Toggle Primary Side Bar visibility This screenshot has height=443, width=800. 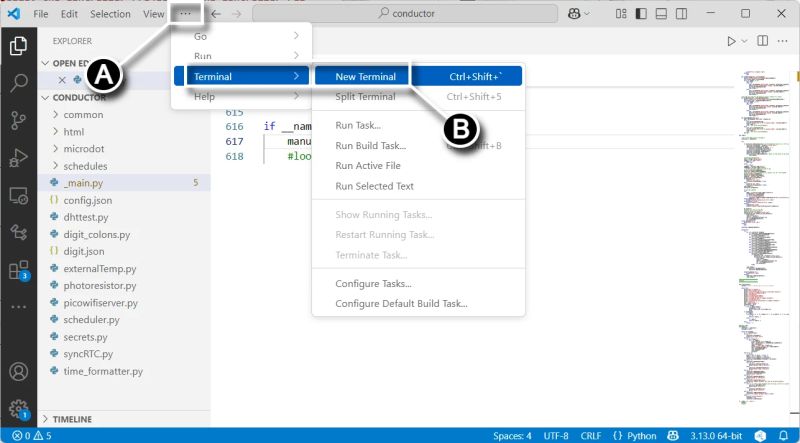tap(641, 14)
